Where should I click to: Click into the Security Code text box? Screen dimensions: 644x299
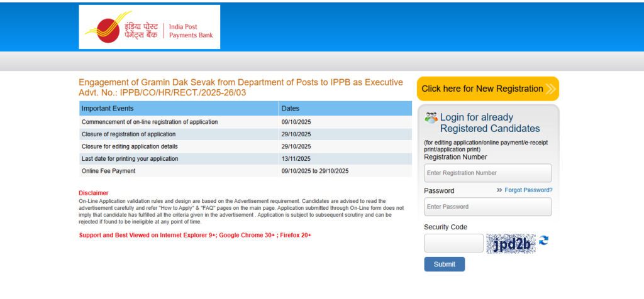click(453, 243)
